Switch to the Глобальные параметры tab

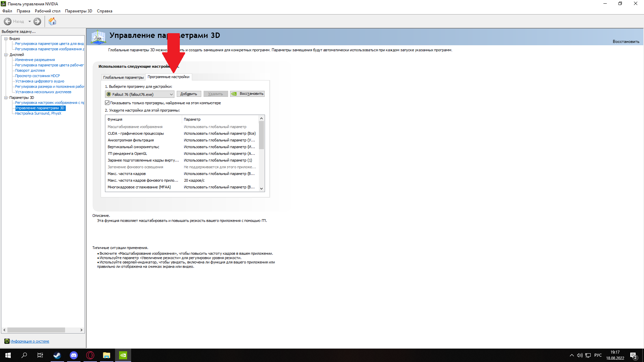[123, 77]
